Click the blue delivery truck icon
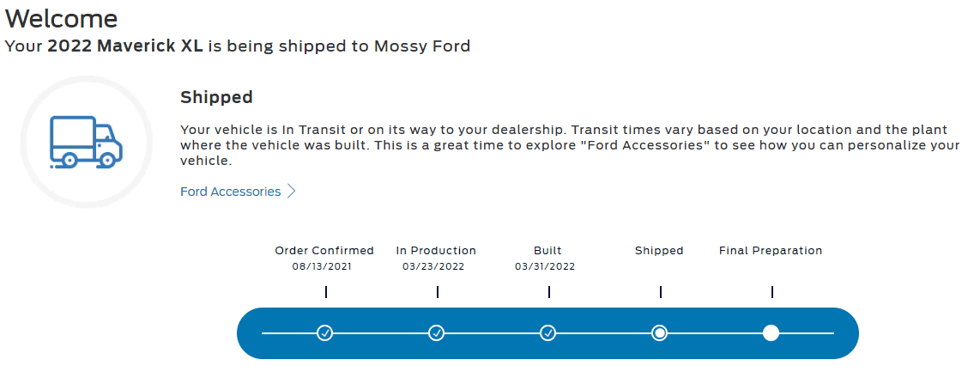This screenshot has height=378, width=980. (x=86, y=143)
